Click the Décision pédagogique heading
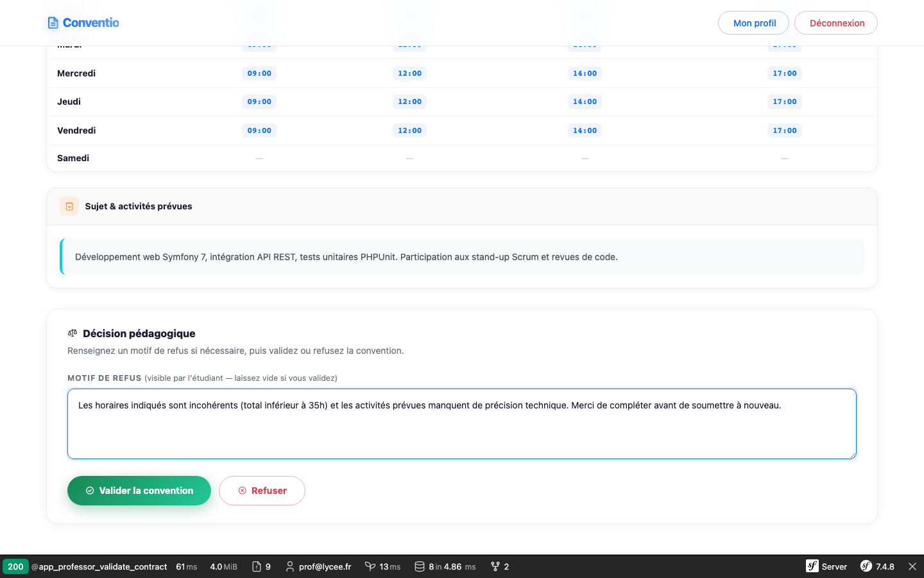 [139, 333]
